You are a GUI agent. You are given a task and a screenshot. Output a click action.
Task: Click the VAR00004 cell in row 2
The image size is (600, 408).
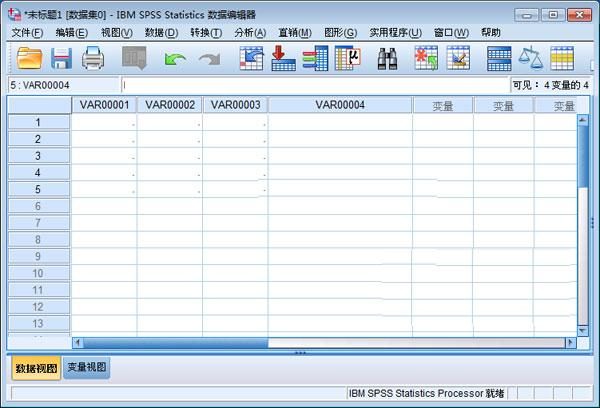click(340, 139)
